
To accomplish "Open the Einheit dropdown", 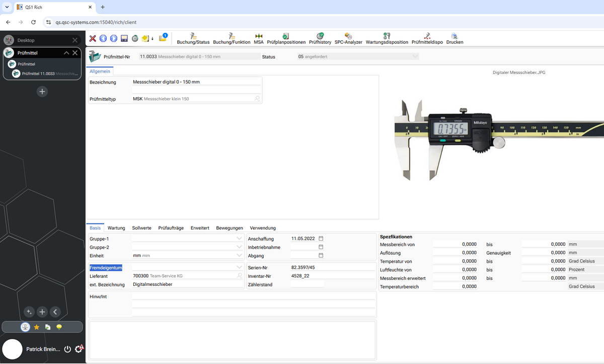I will click(x=239, y=256).
